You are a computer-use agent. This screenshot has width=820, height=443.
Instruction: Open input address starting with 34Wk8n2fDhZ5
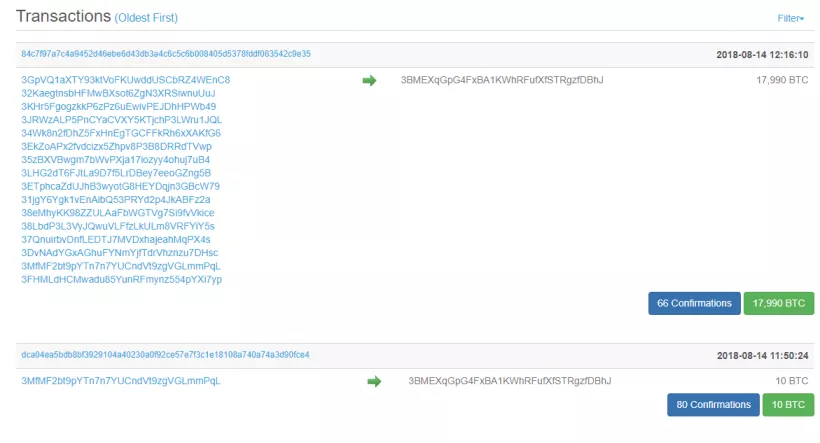point(121,133)
